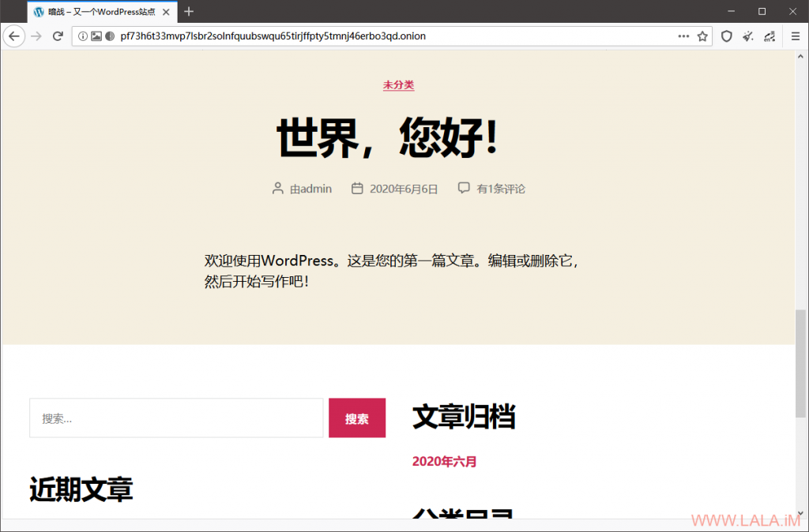Click into the 搜索 search field

point(176,418)
